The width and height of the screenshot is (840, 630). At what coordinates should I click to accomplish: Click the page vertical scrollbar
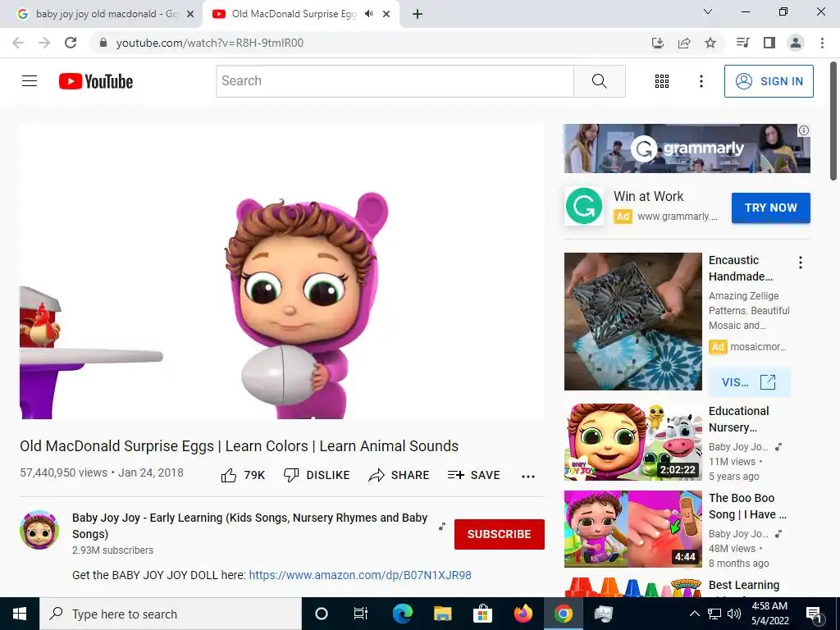(x=833, y=122)
